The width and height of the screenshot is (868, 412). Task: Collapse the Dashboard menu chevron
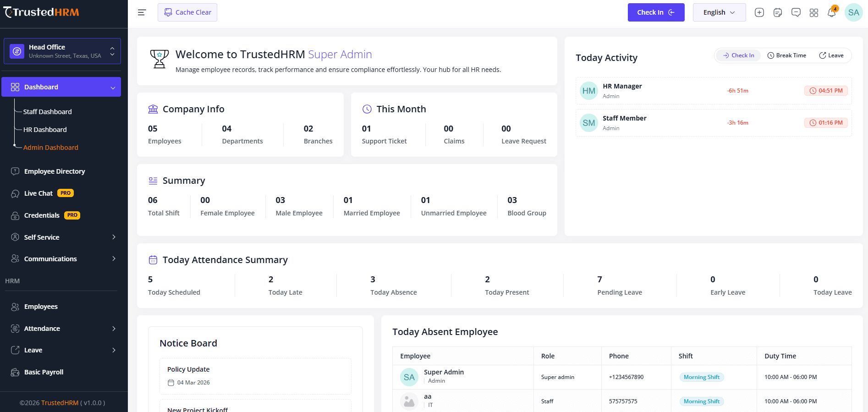click(113, 88)
